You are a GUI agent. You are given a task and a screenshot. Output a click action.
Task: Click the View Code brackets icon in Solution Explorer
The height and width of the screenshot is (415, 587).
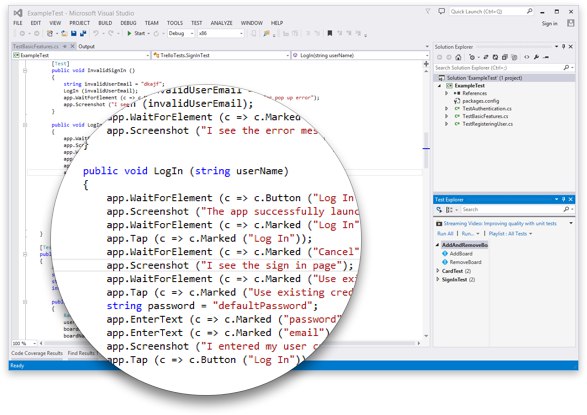click(x=527, y=57)
